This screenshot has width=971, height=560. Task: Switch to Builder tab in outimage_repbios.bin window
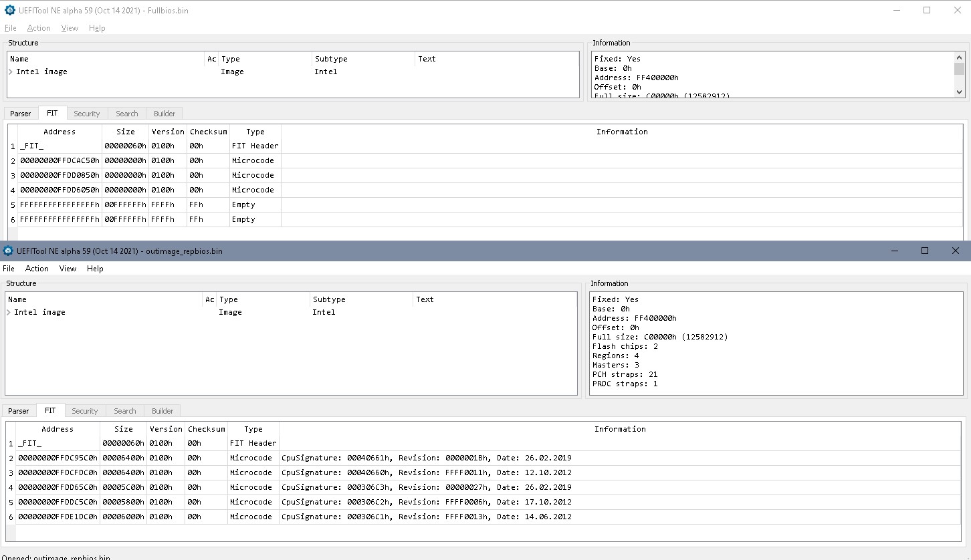[x=163, y=411]
